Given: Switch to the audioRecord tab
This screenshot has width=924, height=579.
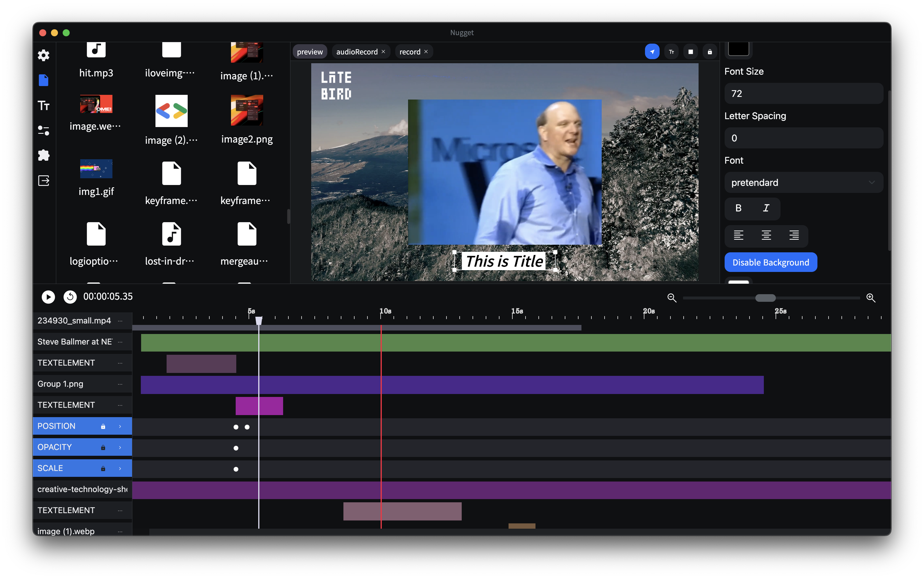Looking at the screenshot, I should (357, 52).
